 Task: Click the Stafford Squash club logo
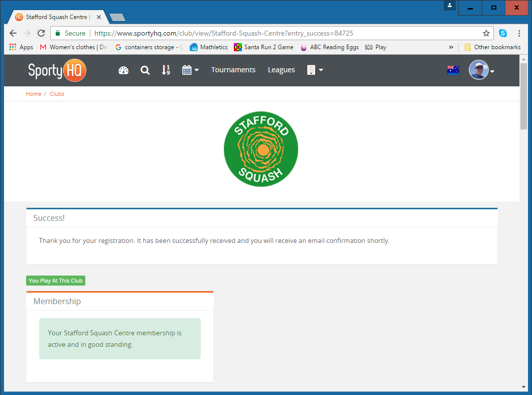tap(261, 149)
